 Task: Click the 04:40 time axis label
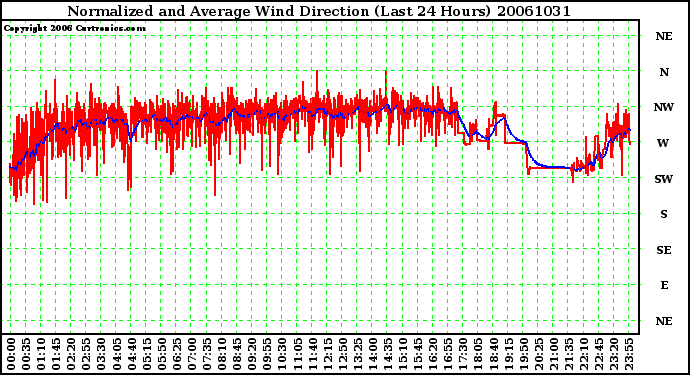(x=132, y=354)
